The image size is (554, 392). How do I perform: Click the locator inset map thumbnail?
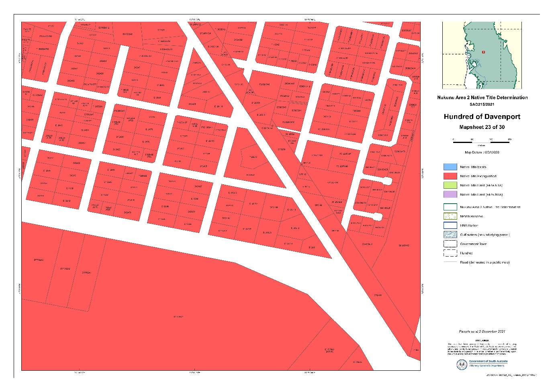coord(482,55)
